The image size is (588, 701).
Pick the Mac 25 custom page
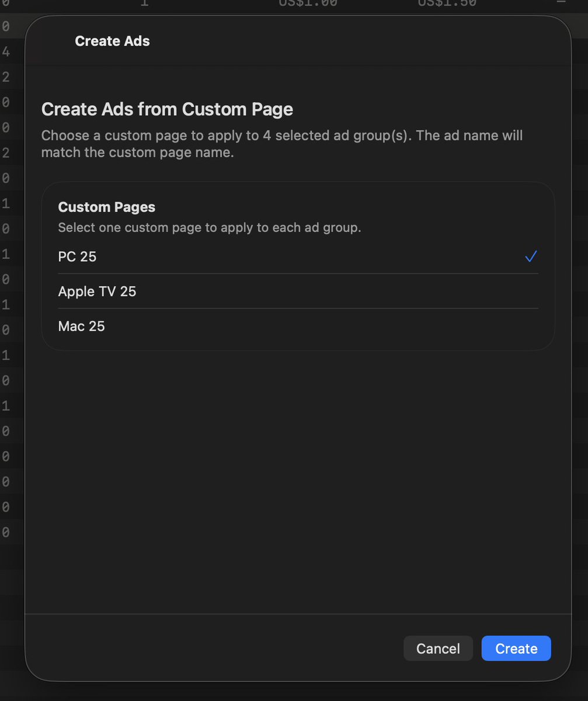[x=298, y=326]
